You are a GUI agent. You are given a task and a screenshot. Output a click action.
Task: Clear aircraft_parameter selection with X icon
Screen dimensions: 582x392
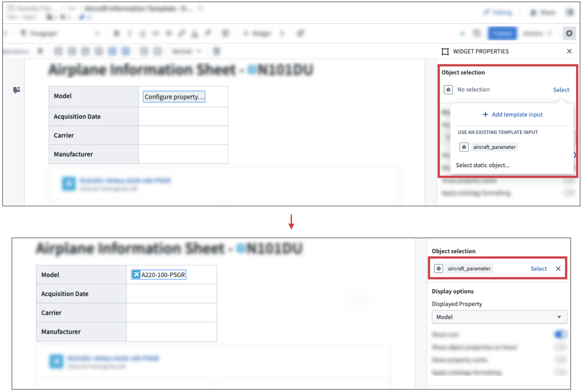(x=558, y=269)
